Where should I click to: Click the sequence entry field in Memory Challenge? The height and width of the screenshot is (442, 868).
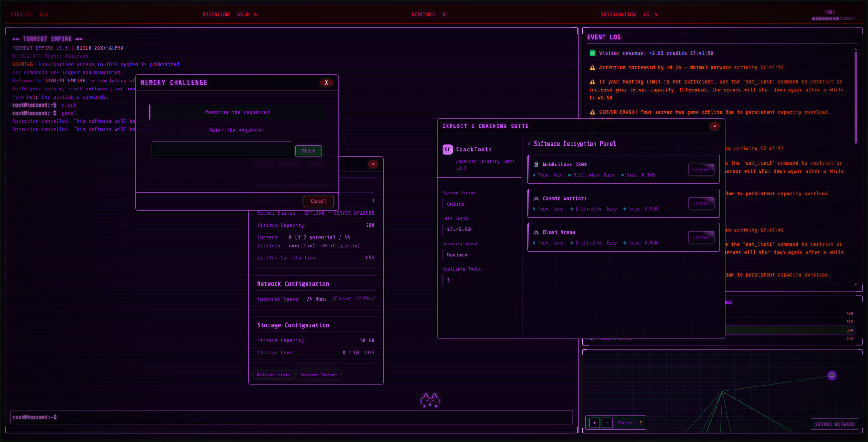[222, 150]
